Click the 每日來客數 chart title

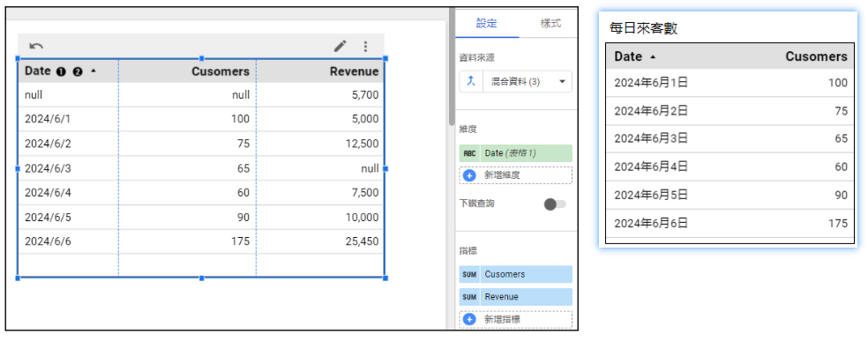tap(643, 29)
